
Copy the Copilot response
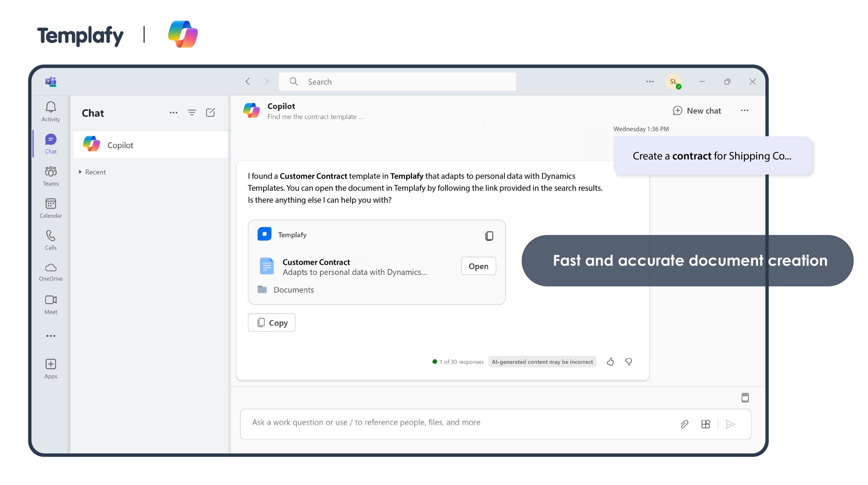point(272,323)
